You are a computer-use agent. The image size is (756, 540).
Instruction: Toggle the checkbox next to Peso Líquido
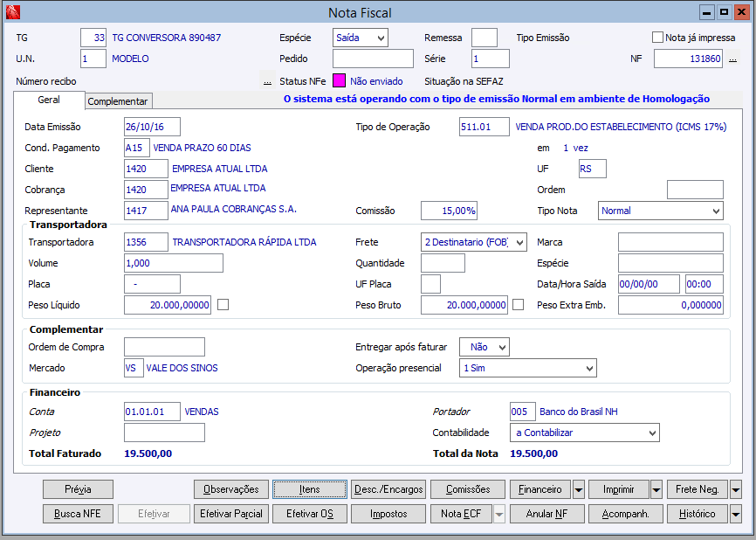pos(223,305)
